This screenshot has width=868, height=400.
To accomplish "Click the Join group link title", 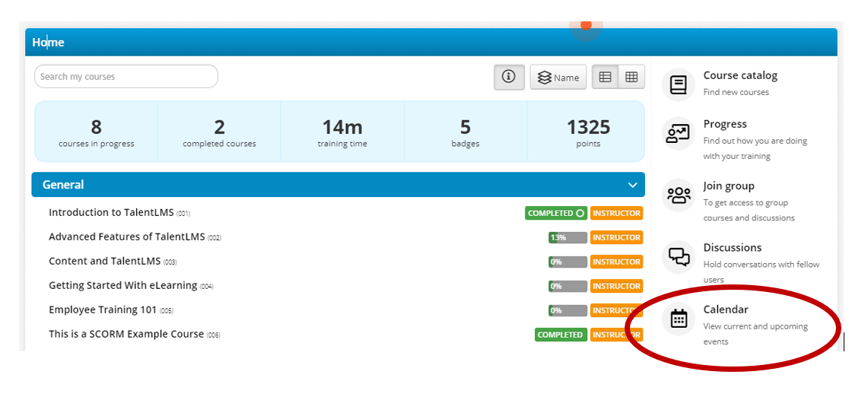I will (729, 186).
